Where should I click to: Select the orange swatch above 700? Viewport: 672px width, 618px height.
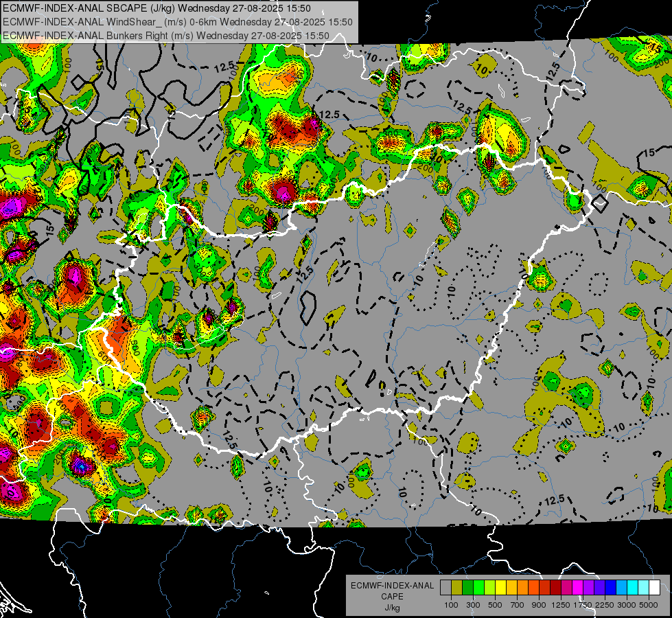point(522,587)
